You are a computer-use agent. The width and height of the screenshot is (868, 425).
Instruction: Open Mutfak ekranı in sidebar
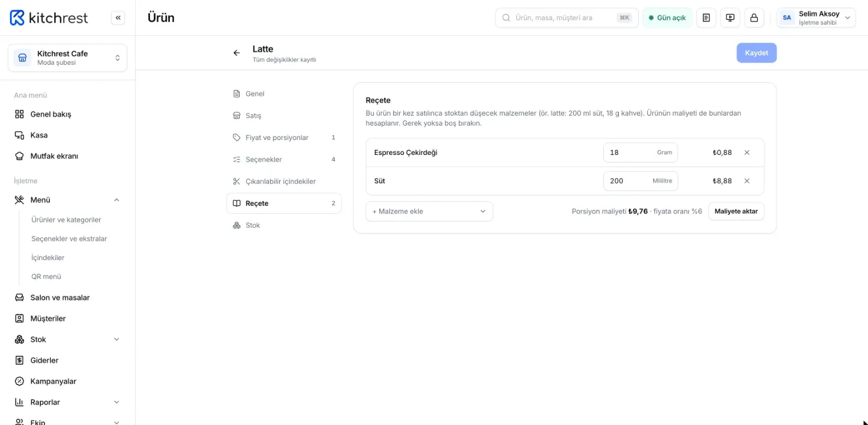(68, 156)
